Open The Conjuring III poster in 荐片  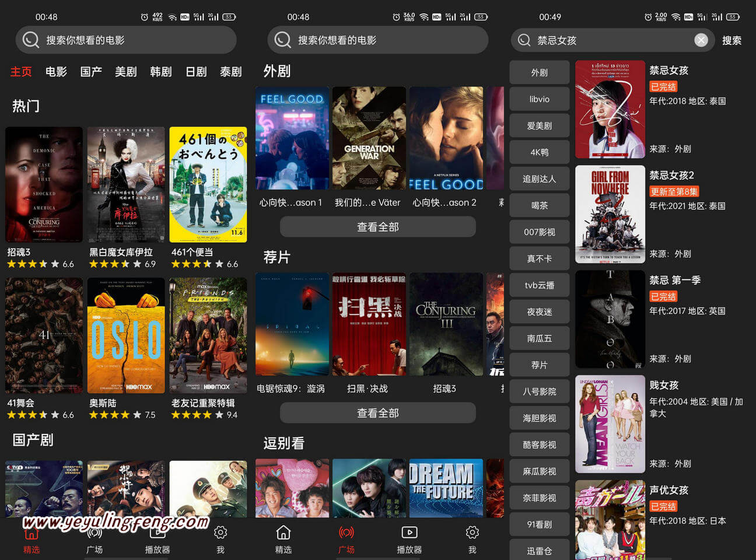point(446,324)
